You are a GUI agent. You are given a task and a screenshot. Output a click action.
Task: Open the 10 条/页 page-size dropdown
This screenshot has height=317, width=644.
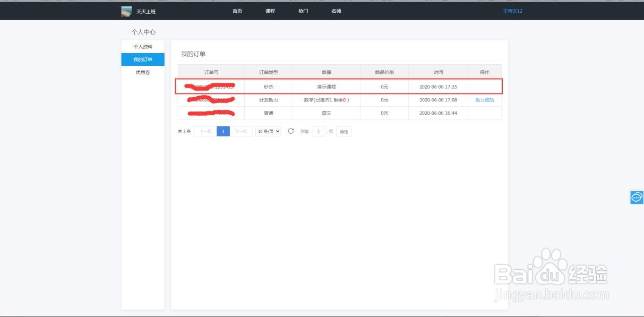[x=268, y=131]
